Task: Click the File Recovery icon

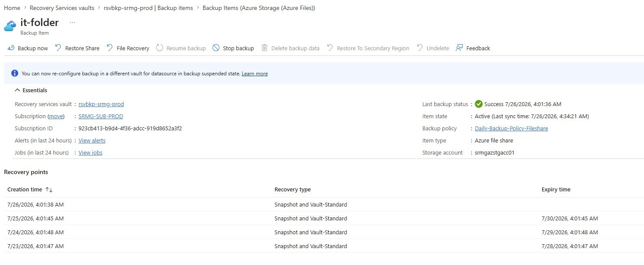Action: point(110,48)
